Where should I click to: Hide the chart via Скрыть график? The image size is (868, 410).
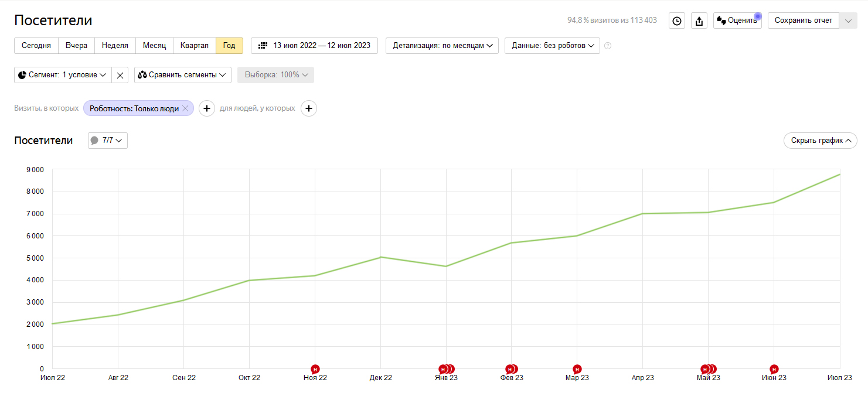[821, 141]
